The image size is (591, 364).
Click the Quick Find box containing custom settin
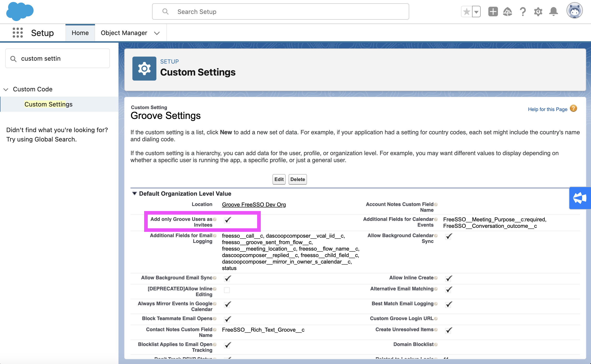pos(58,59)
